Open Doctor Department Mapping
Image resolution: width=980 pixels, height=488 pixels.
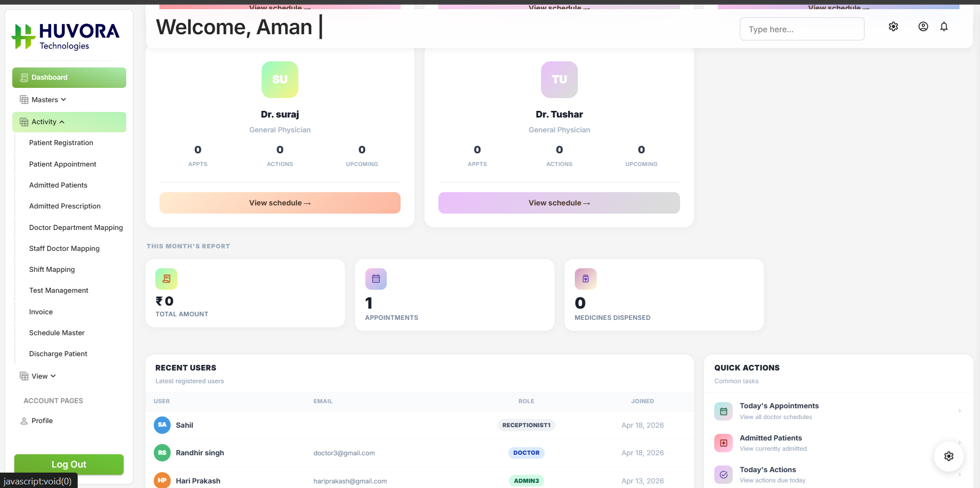pos(76,227)
